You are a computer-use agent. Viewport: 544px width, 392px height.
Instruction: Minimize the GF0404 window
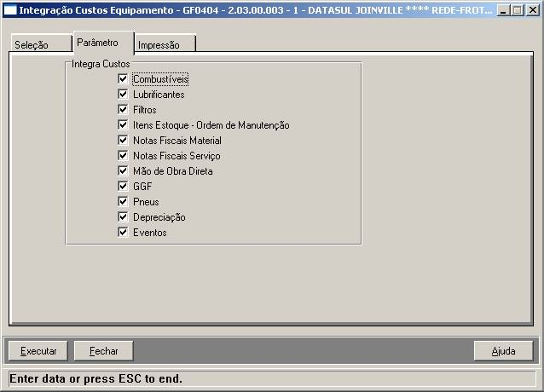pos(503,10)
